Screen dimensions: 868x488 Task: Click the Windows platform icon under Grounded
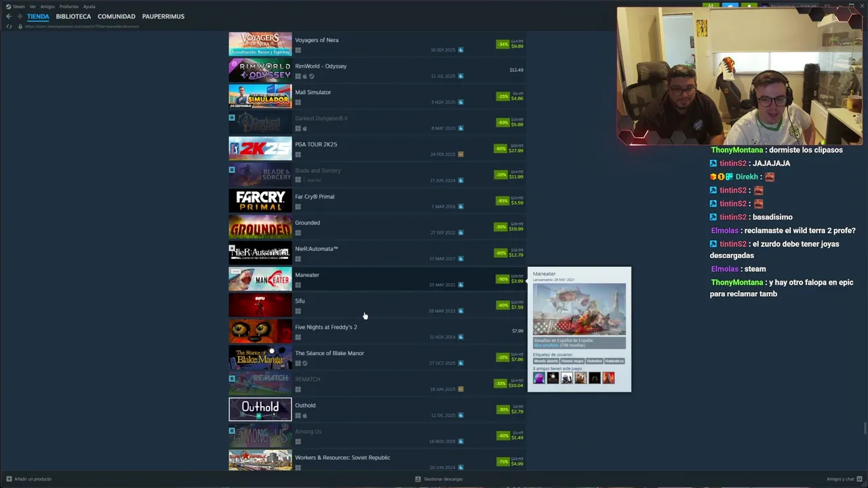coord(298,233)
